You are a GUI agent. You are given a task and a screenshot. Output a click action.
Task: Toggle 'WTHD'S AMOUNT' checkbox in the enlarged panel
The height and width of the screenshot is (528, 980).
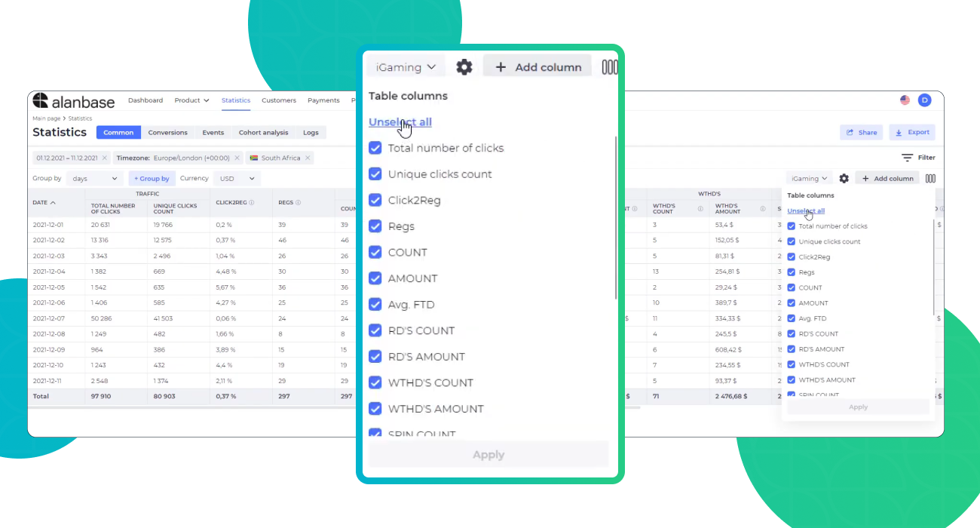pos(375,409)
